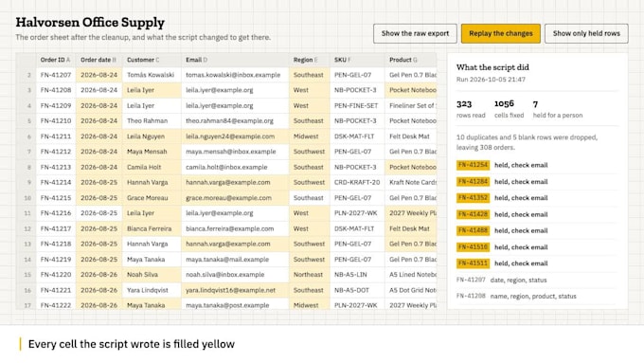Click the Order ID column header
Image resolution: width=644 pixels, height=363 pixels.
56,60
